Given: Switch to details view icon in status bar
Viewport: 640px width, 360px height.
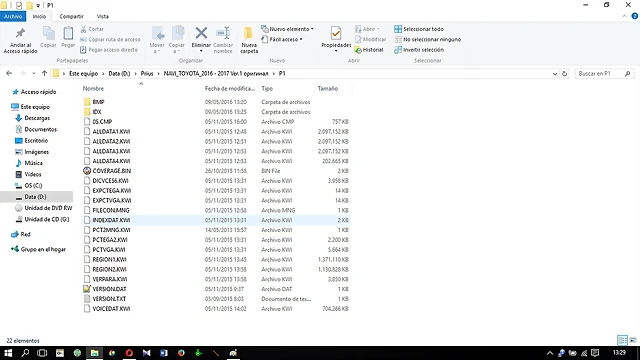Looking at the screenshot, I should [x=622, y=340].
